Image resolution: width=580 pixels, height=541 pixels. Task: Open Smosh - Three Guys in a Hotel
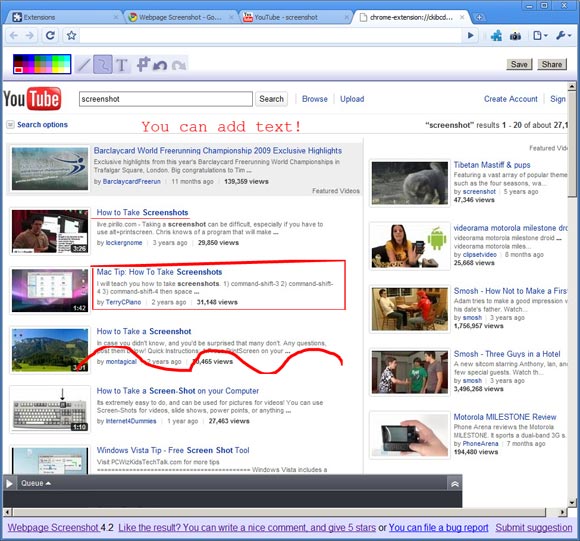pyautogui.click(x=507, y=354)
